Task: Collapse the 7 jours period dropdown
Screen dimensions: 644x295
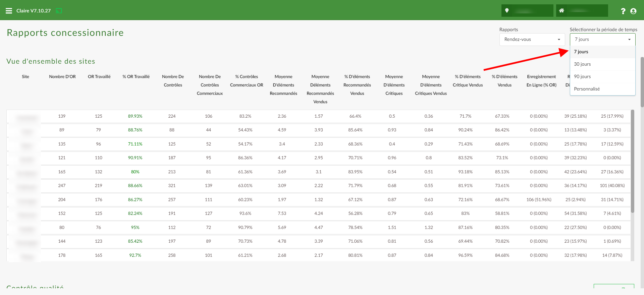Action: pyautogui.click(x=602, y=39)
